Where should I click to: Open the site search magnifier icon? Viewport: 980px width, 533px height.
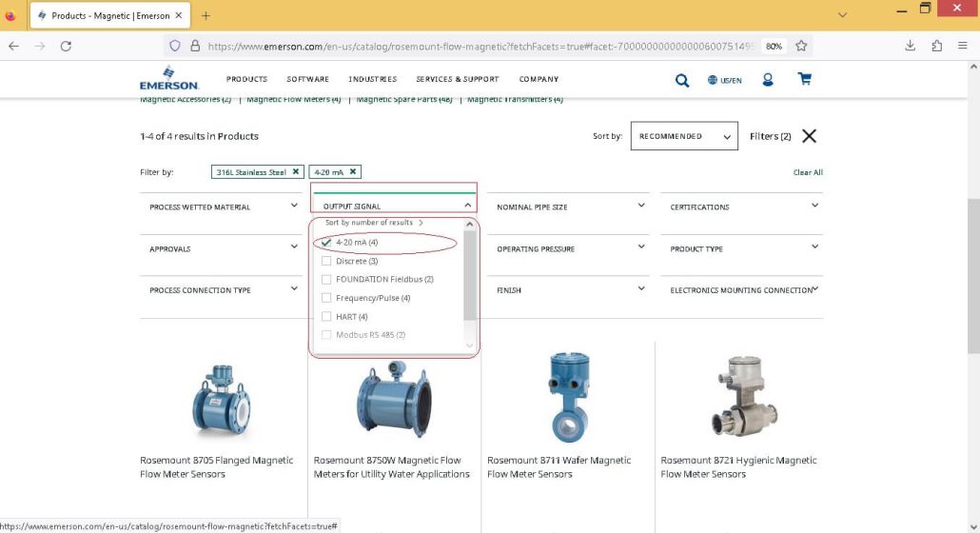coord(682,80)
